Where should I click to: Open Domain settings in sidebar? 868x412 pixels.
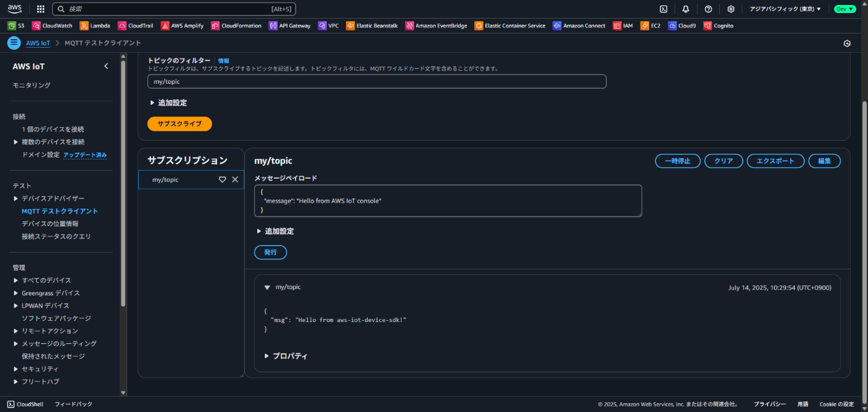tap(40, 154)
